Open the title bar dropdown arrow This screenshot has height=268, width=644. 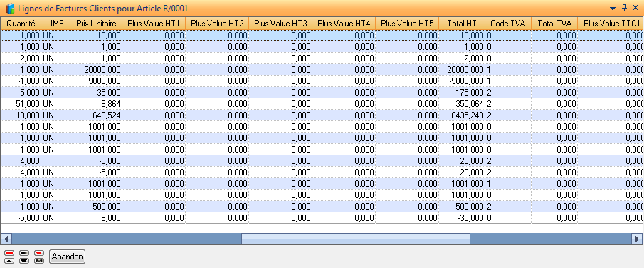pos(613,8)
